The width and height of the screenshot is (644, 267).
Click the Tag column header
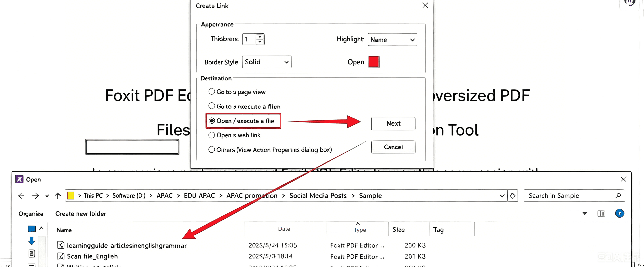438,230
